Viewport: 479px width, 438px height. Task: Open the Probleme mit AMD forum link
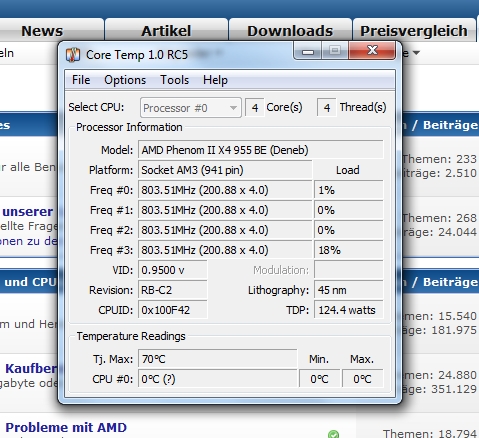click(66, 427)
